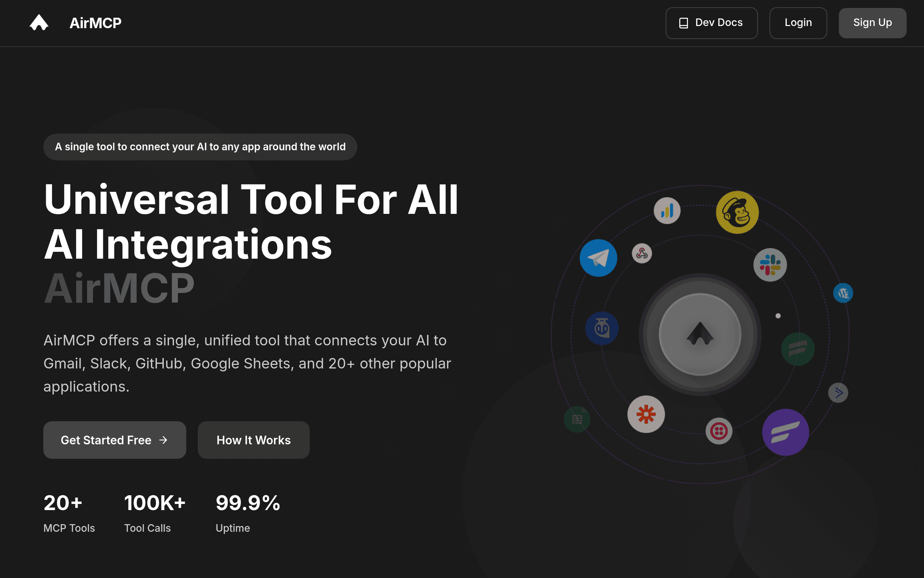Click the WordPress icon
Viewport: 924px width, 578px height.
[x=843, y=293]
